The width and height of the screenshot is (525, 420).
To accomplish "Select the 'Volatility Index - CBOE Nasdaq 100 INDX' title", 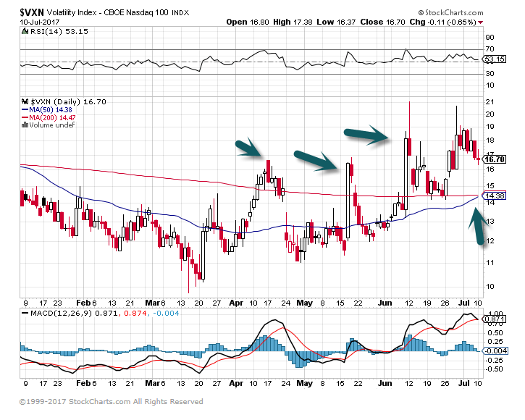I will pos(118,13).
